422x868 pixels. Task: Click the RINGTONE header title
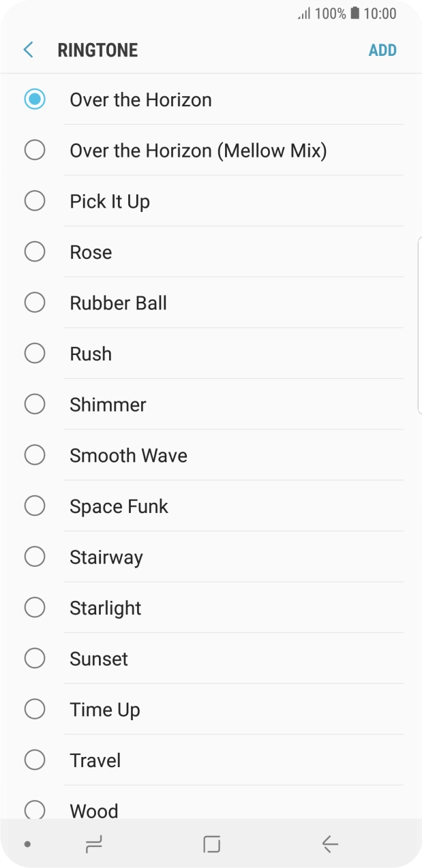pyautogui.click(x=97, y=50)
